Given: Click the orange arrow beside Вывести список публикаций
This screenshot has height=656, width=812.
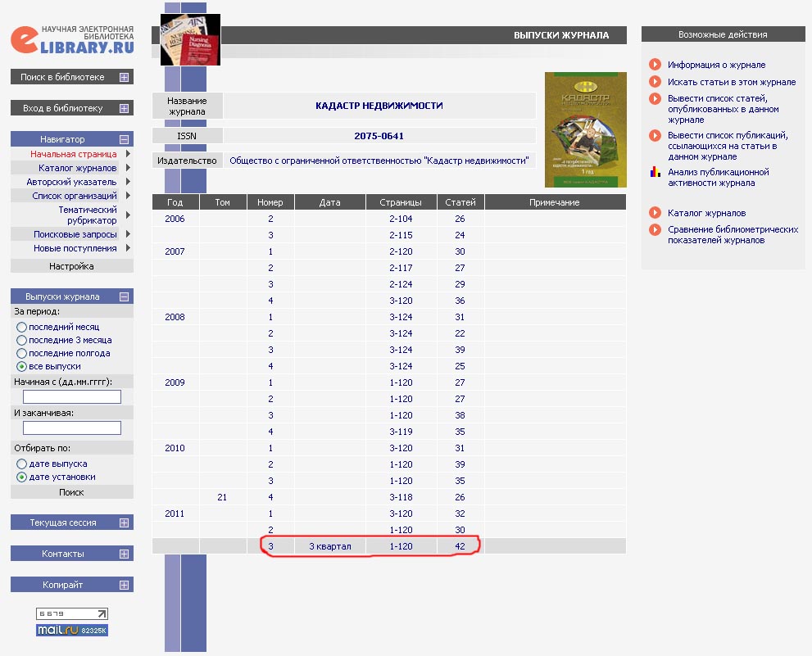Looking at the screenshot, I should 655,135.
